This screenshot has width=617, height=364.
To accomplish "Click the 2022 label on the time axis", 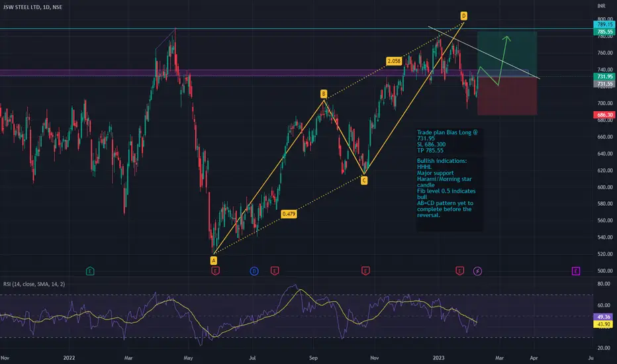I will 69,357.
